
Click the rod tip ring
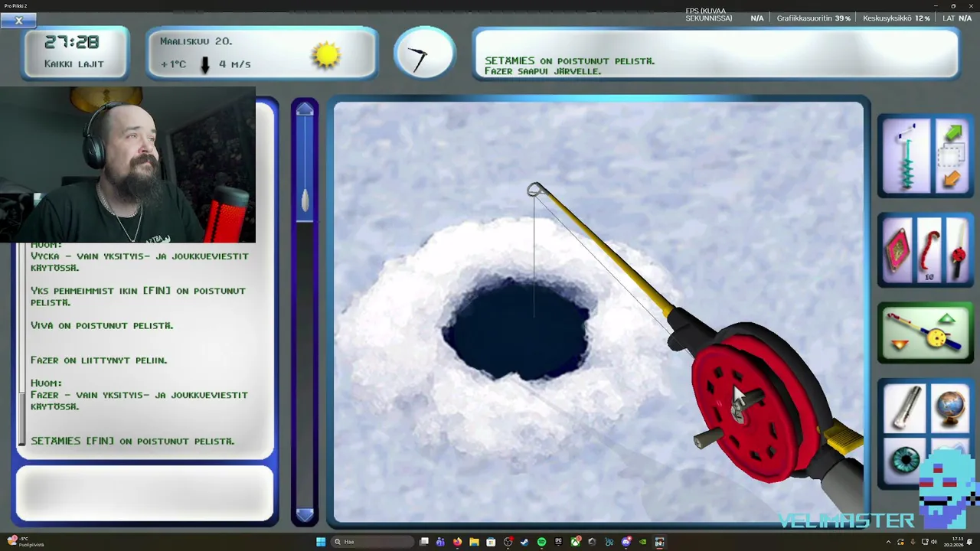click(x=534, y=190)
